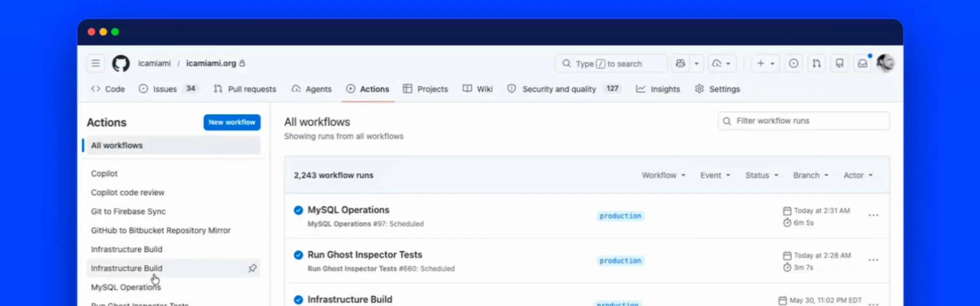Open notifications inbox icon
The image size is (980, 306).
pyautogui.click(x=863, y=63)
